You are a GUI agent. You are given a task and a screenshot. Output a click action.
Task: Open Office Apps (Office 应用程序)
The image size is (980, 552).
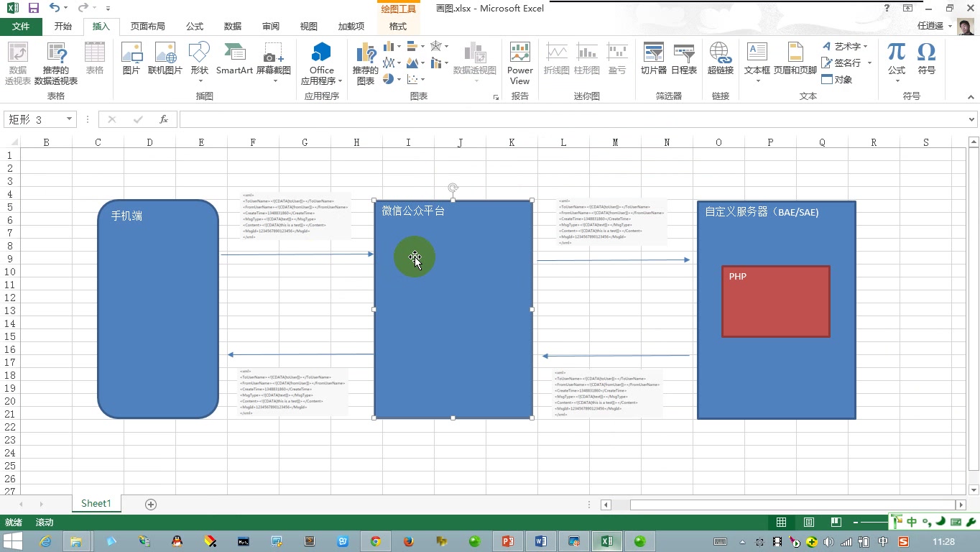tap(322, 63)
